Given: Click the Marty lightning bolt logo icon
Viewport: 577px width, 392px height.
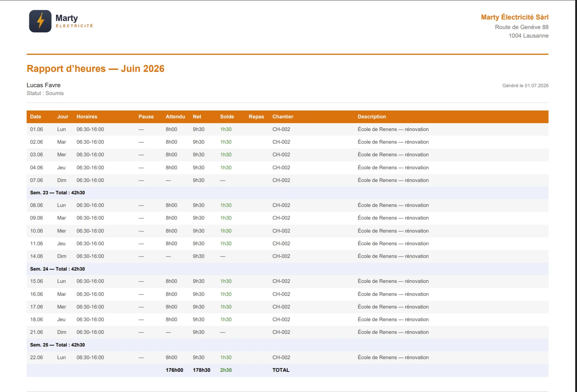Looking at the screenshot, I should [40, 21].
